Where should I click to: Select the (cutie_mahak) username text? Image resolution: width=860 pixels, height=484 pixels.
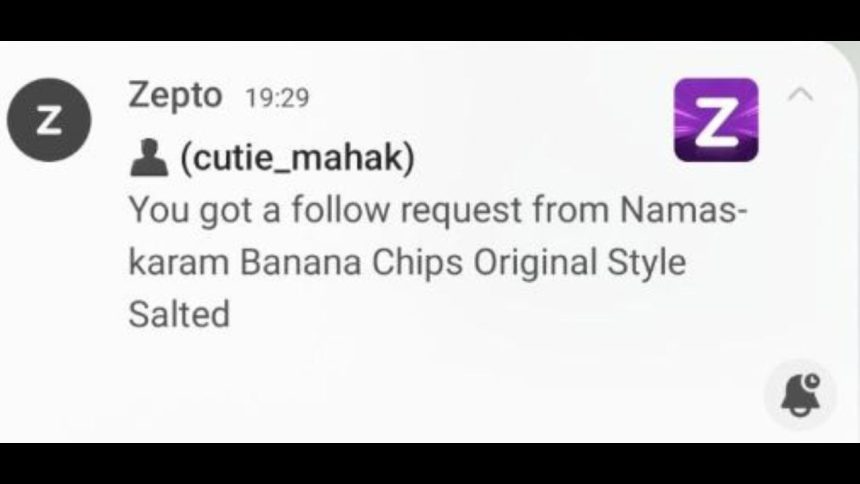(295, 158)
